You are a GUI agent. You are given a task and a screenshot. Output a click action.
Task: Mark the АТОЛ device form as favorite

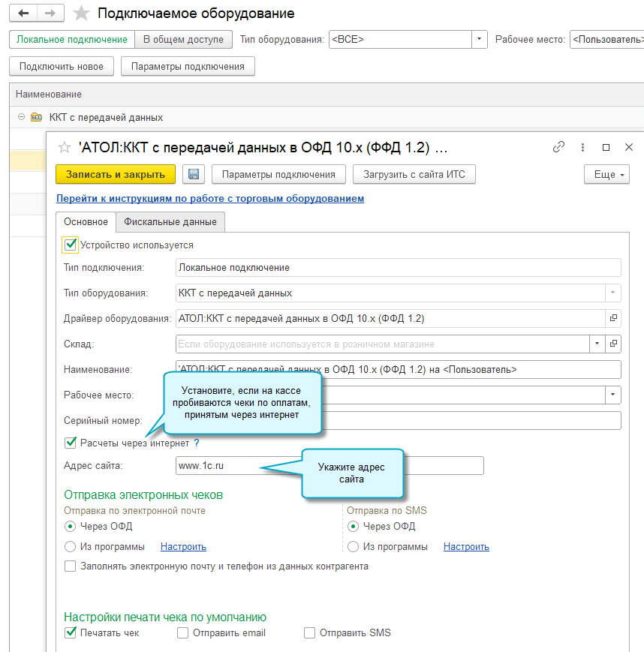tap(65, 147)
